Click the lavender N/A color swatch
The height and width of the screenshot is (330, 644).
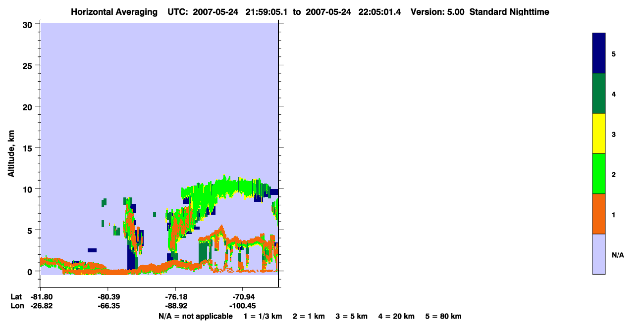tap(599, 254)
